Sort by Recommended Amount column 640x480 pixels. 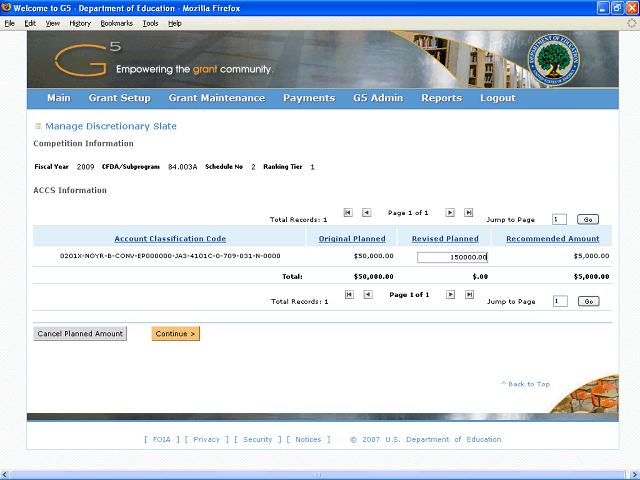pos(553,239)
